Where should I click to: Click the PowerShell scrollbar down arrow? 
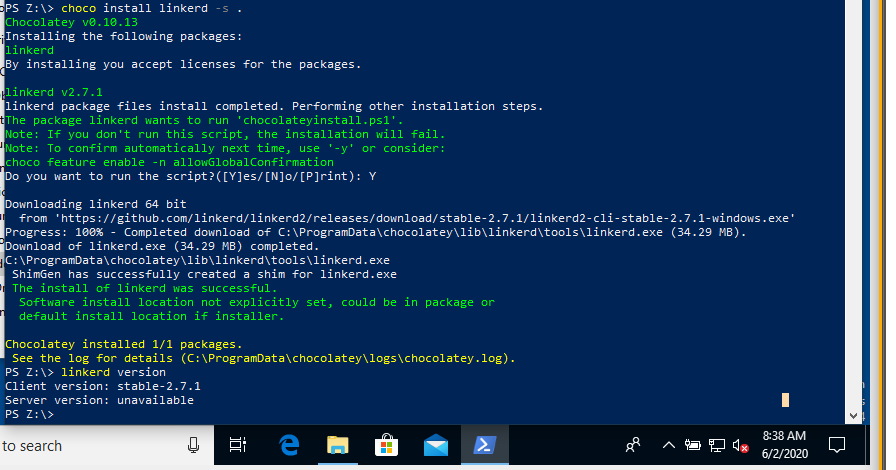pyautogui.click(x=853, y=416)
